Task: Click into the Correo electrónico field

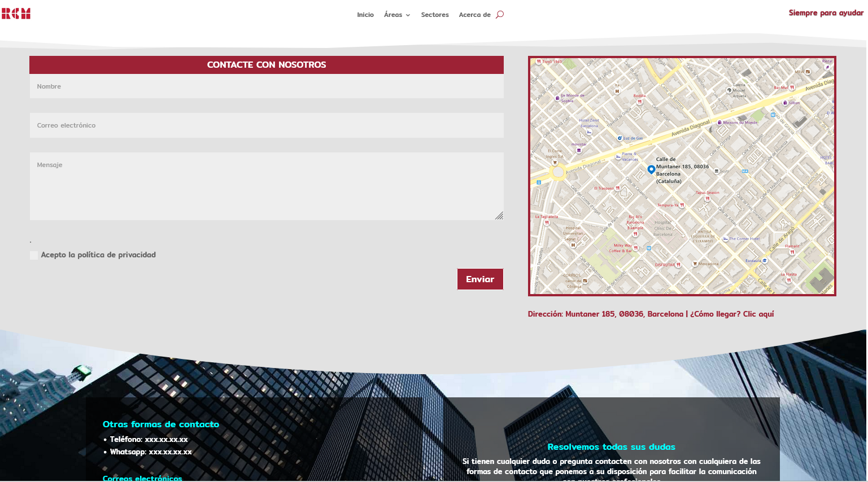Action: pyautogui.click(x=267, y=125)
